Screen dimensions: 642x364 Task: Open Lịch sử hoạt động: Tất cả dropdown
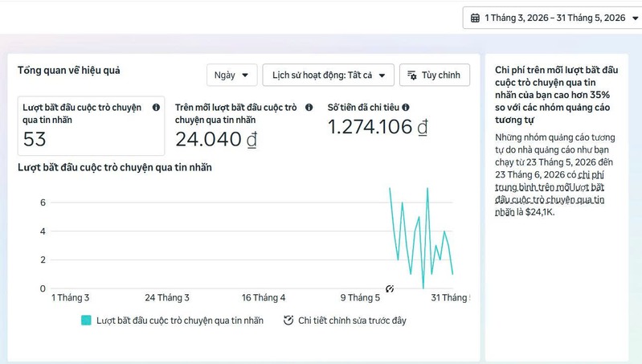point(328,75)
